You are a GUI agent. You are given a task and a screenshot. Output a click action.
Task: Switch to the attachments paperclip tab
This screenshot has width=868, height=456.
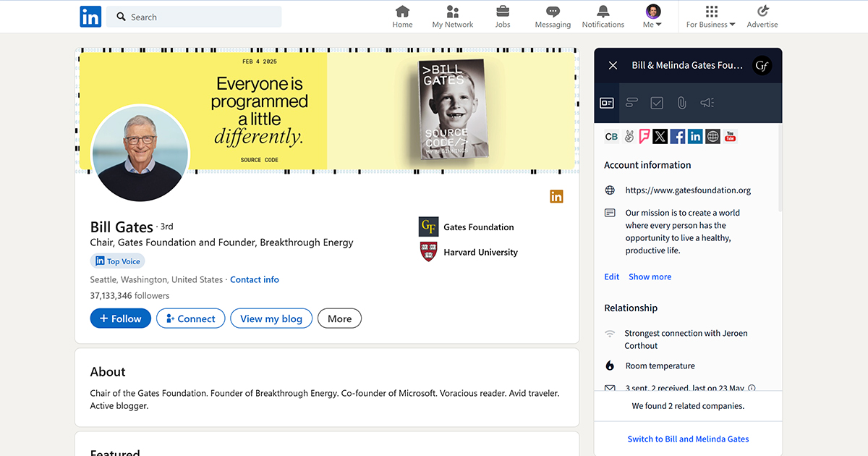tap(681, 103)
